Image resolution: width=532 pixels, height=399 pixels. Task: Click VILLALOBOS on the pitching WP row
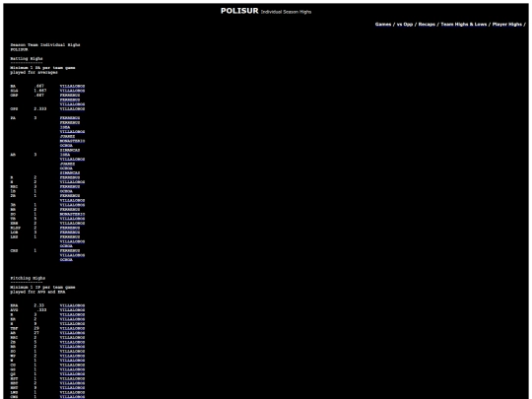[x=72, y=356]
